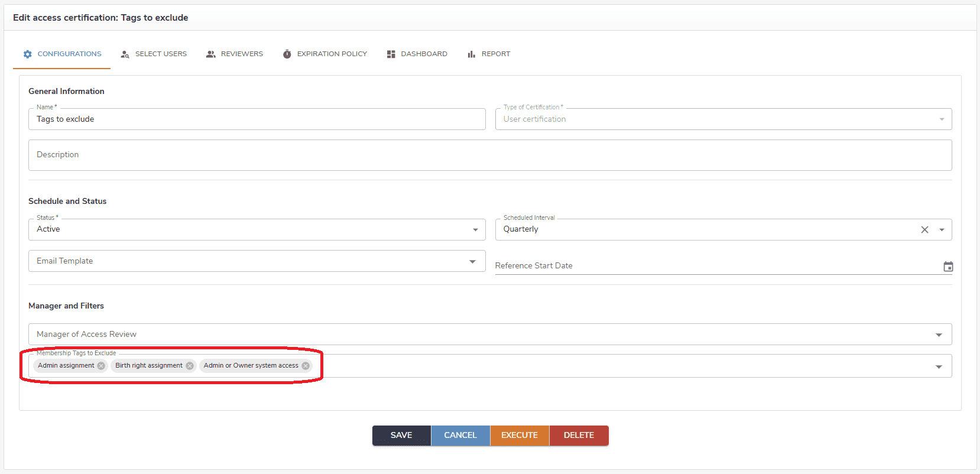Open the calendar picker for Reference Start Date

948,267
